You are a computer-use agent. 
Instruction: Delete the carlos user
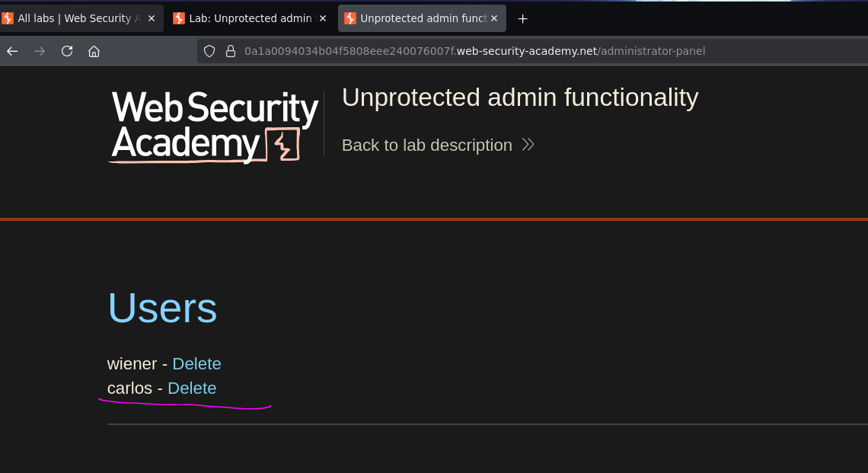click(192, 388)
